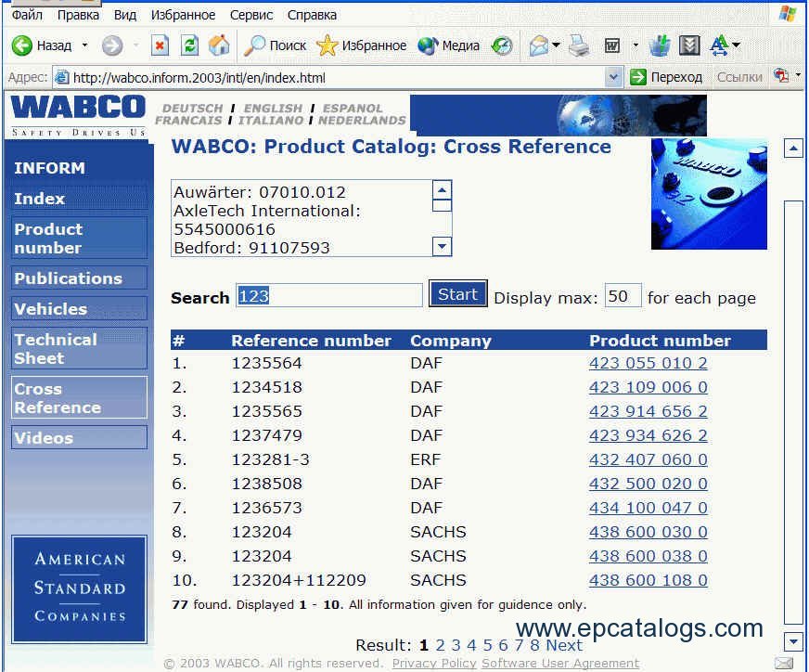This screenshot has width=809, height=672.
Task: Open Videos sidebar section
Action: [x=79, y=438]
